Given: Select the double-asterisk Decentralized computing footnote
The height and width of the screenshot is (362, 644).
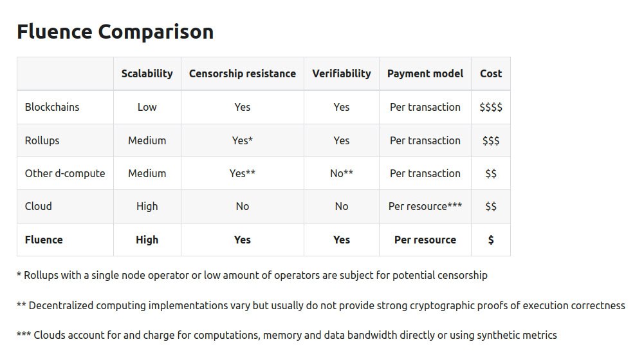Looking at the screenshot, I should (320, 305).
